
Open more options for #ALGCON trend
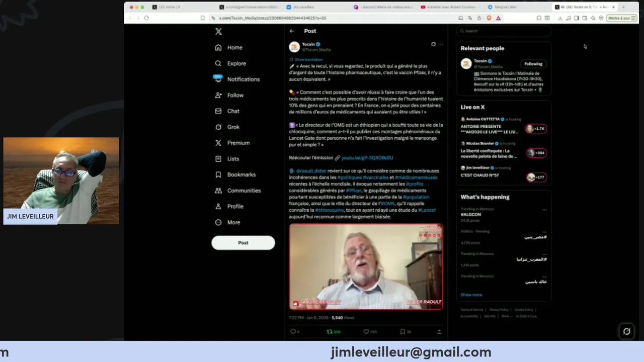tap(544, 210)
